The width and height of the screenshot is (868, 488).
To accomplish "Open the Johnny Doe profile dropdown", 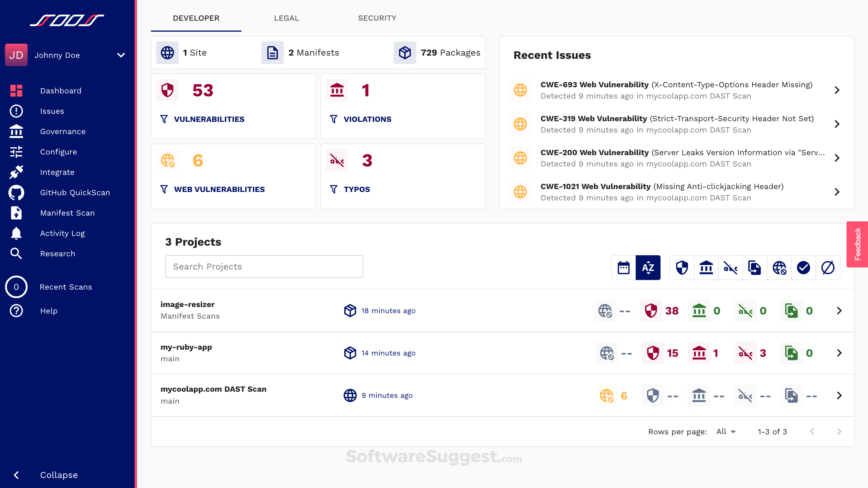I will [68, 55].
